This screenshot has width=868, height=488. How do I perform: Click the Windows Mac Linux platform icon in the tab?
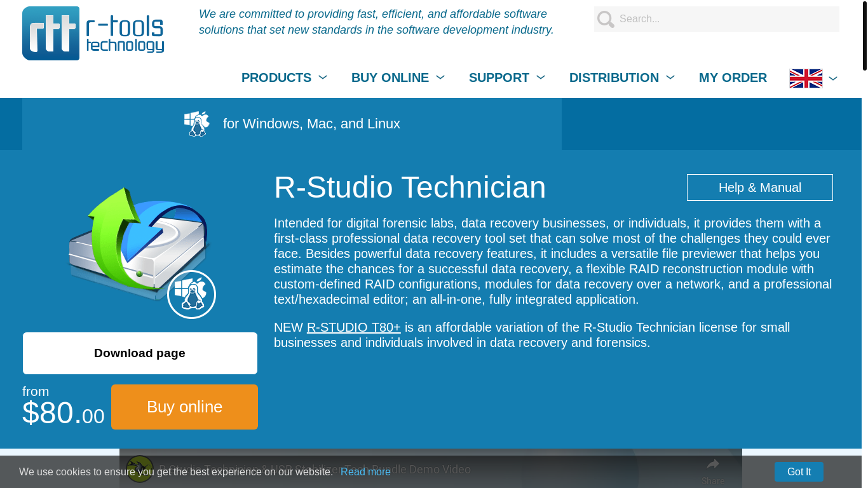pos(197,124)
